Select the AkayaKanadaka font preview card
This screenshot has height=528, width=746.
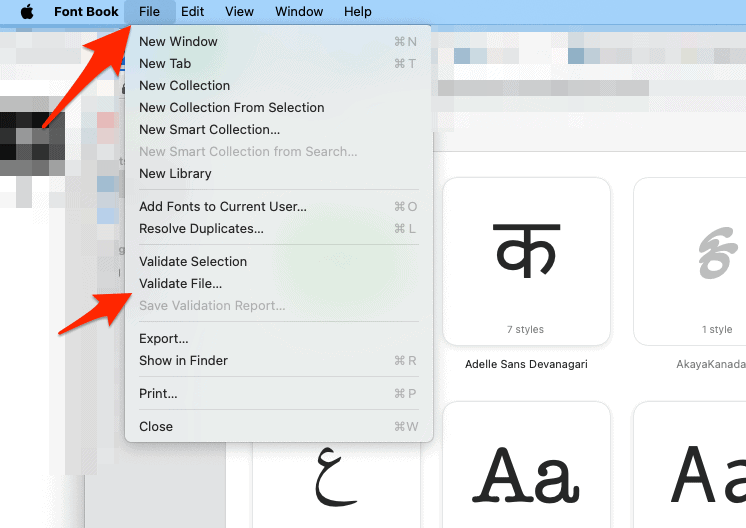[x=700, y=261]
